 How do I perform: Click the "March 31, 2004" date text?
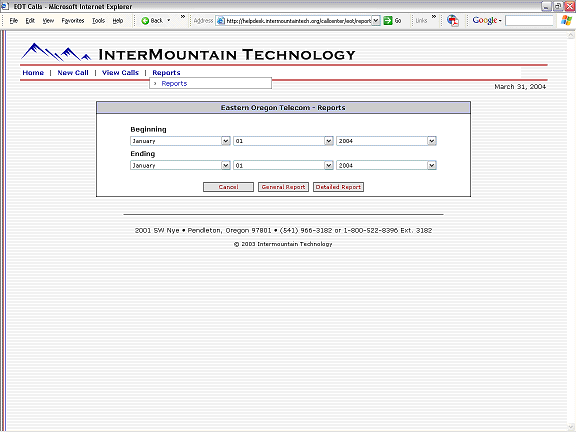[x=520, y=87]
